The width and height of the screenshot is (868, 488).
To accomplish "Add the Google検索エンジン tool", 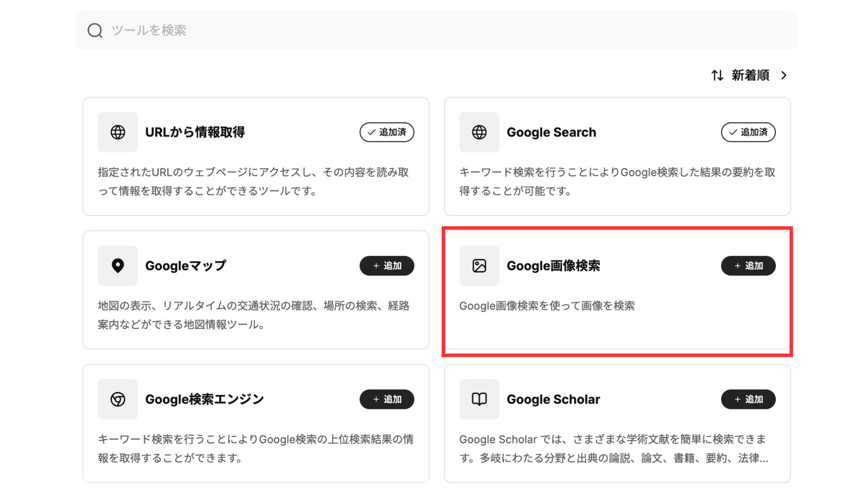I will pyautogui.click(x=387, y=399).
